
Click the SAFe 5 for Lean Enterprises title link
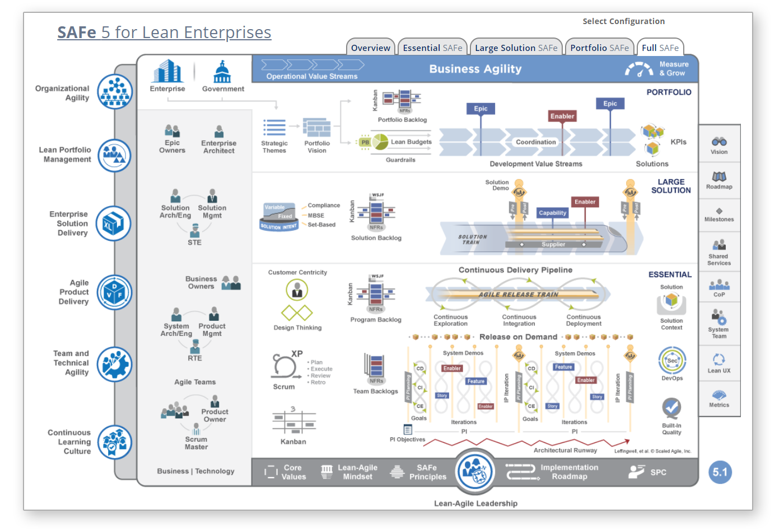tap(164, 32)
